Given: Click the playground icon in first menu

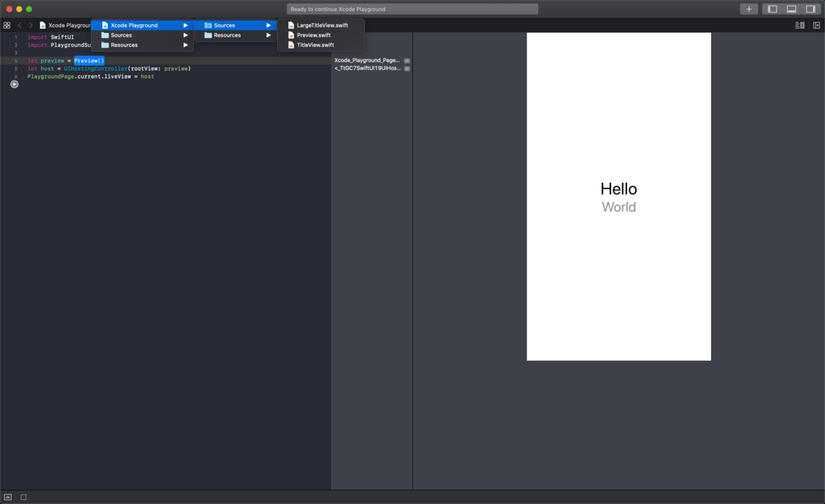Looking at the screenshot, I should pyautogui.click(x=105, y=25).
